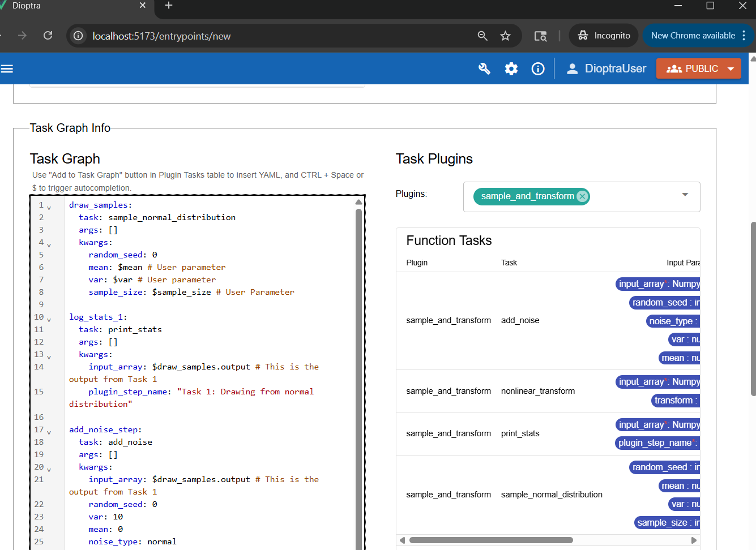Image resolution: width=756 pixels, height=550 pixels.
Task: Click the zoom magnifier icon in the address bar
Action: click(x=482, y=35)
